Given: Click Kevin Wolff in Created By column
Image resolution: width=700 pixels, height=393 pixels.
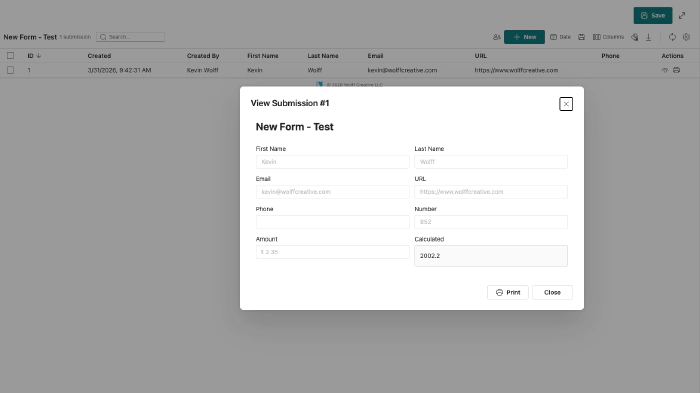Looking at the screenshot, I should tap(202, 70).
